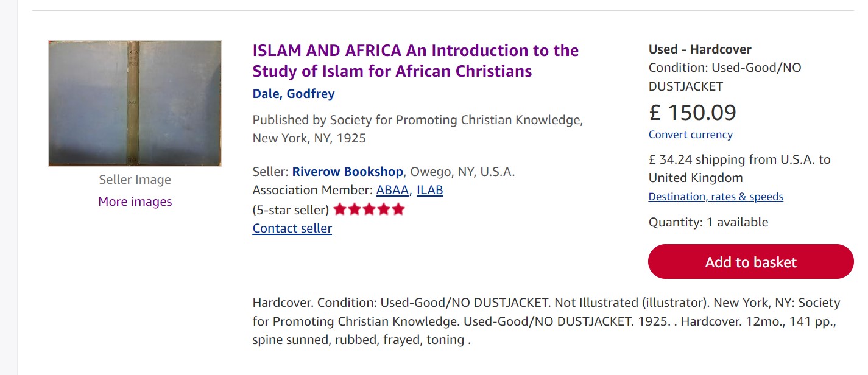Viewport: 868px width, 375px height.
Task: Follow the ABAA association link
Action: click(x=394, y=190)
